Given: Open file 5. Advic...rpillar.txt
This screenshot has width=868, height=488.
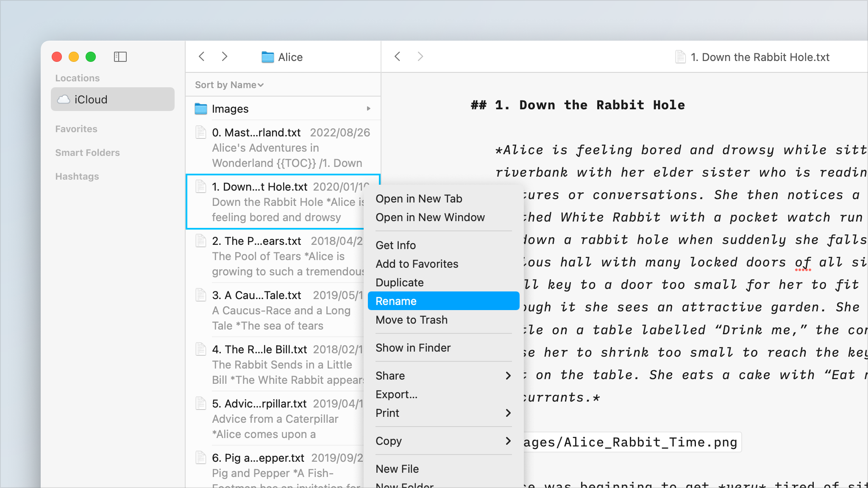Looking at the screenshot, I should (x=275, y=419).
